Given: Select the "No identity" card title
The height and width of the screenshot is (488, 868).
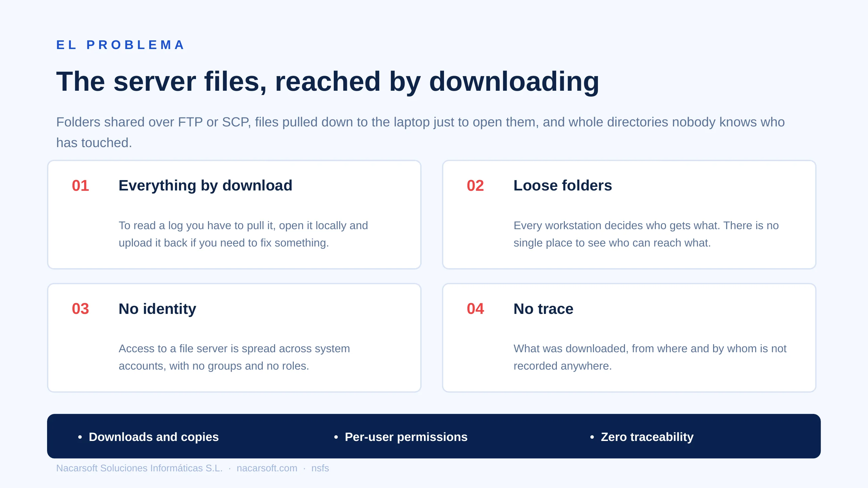Looking at the screenshot, I should (x=157, y=309).
